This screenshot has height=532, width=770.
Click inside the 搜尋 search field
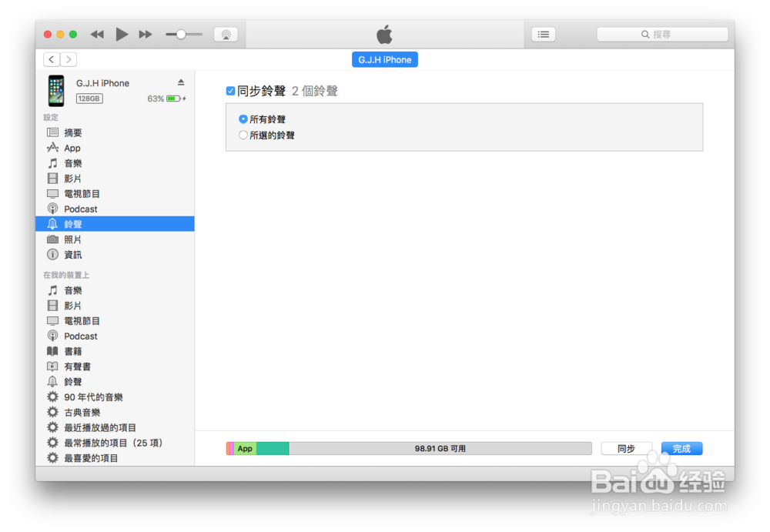point(662,34)
